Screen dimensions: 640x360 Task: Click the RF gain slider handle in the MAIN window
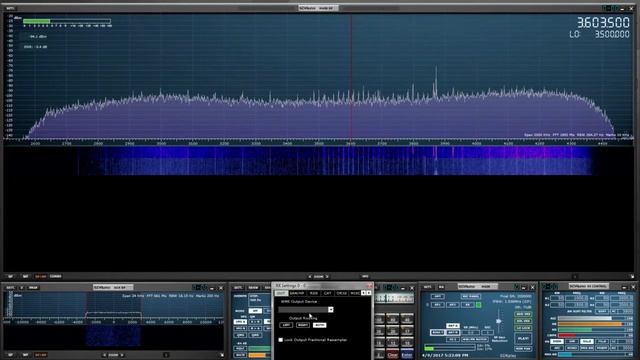pyautogui.click(x=498, y=321)
